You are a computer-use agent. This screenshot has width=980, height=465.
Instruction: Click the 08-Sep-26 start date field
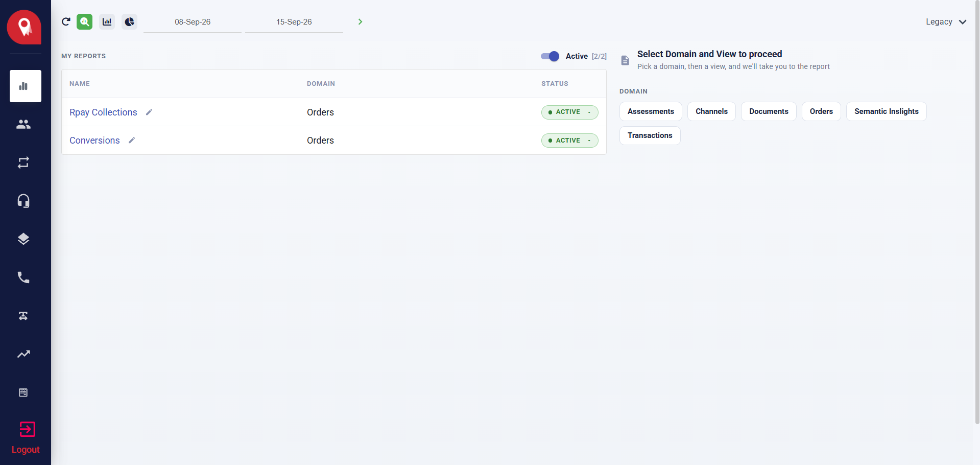click(193, 22)
